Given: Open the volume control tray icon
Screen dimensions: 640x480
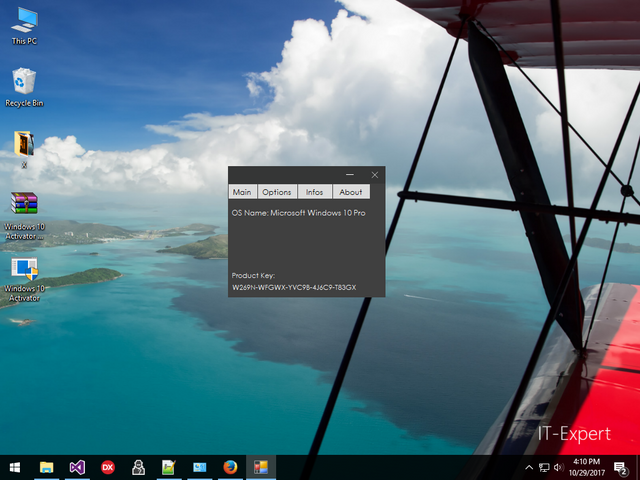Looking at the screenshot, I should pos(559,468).
